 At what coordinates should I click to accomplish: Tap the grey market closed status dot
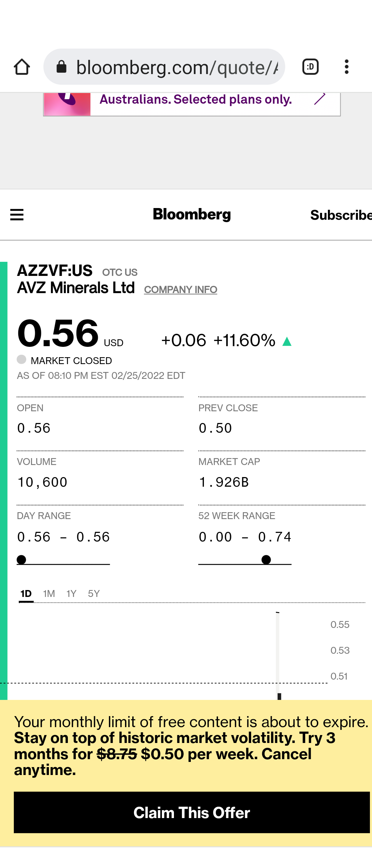(21, 360)
